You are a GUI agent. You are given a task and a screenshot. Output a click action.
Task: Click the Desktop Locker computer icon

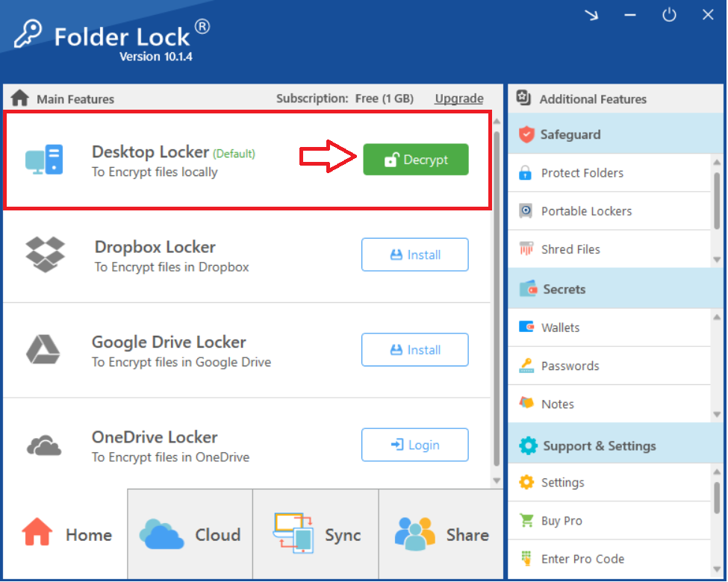coord(44,160)
